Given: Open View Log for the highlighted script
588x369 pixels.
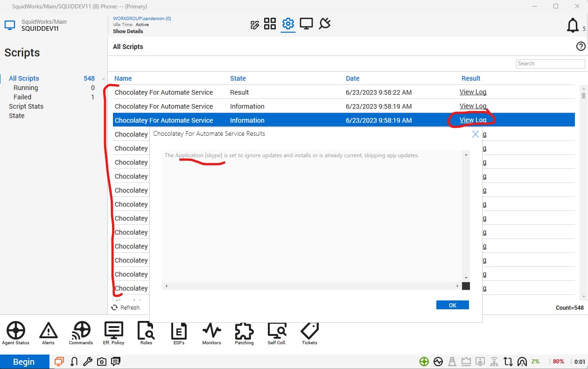Looking at the screenshot, I should pos(473,120).
